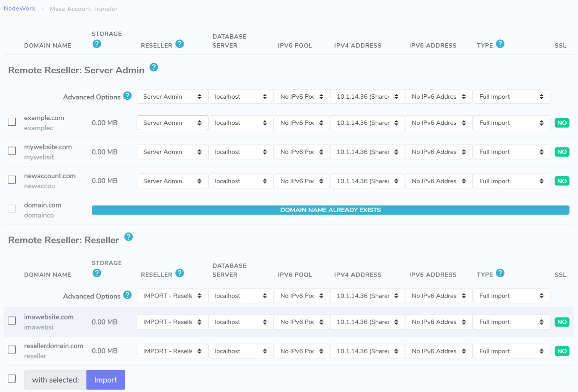
Task: Open the Type dropdown for resellerdomain.com
Action: click(x=511, y=351)
